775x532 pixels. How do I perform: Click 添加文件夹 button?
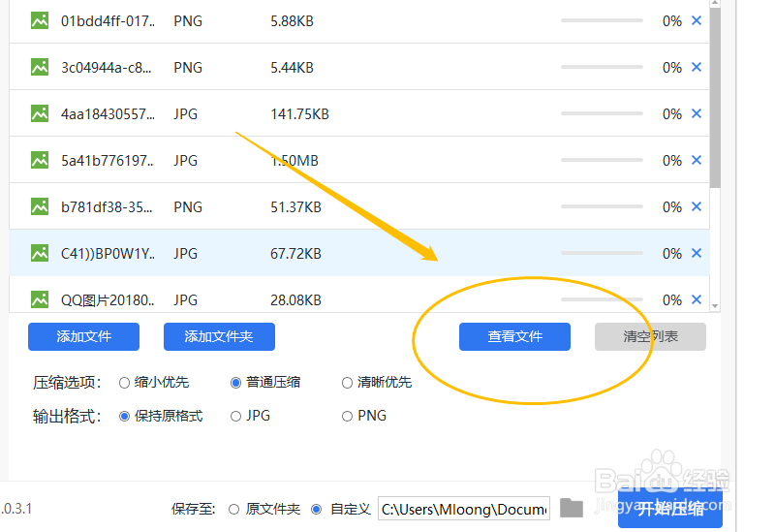pyautogui.click(x=219, y=336)
